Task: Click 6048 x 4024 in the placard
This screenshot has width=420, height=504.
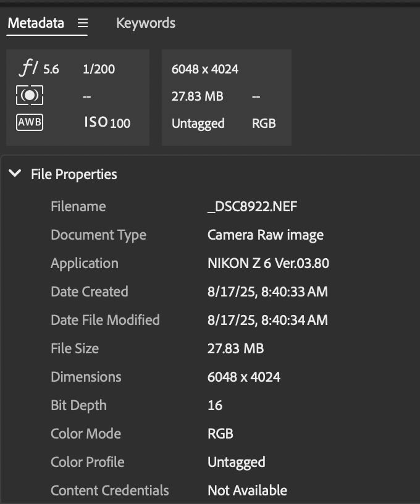Action: [205, 69]
